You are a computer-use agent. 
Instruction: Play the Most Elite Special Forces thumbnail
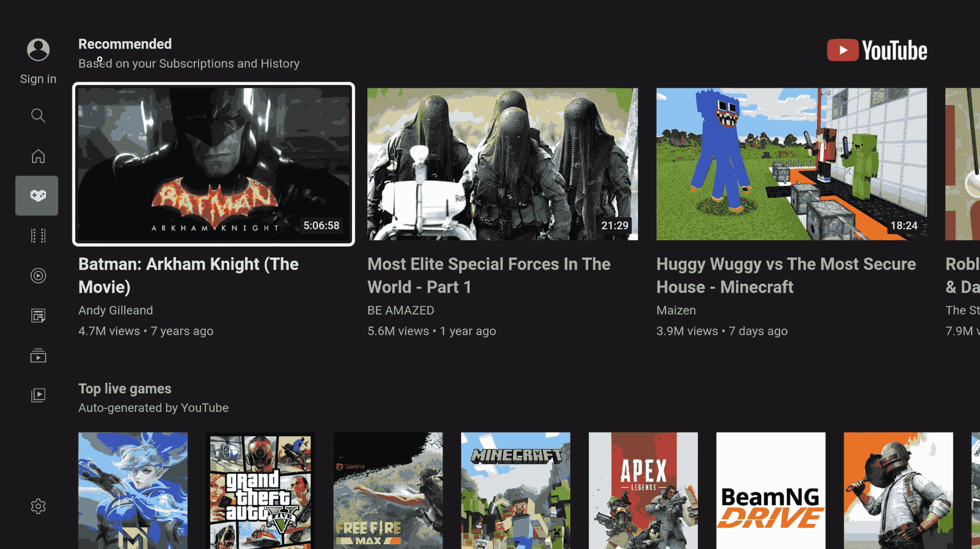(x=503, y=164)
